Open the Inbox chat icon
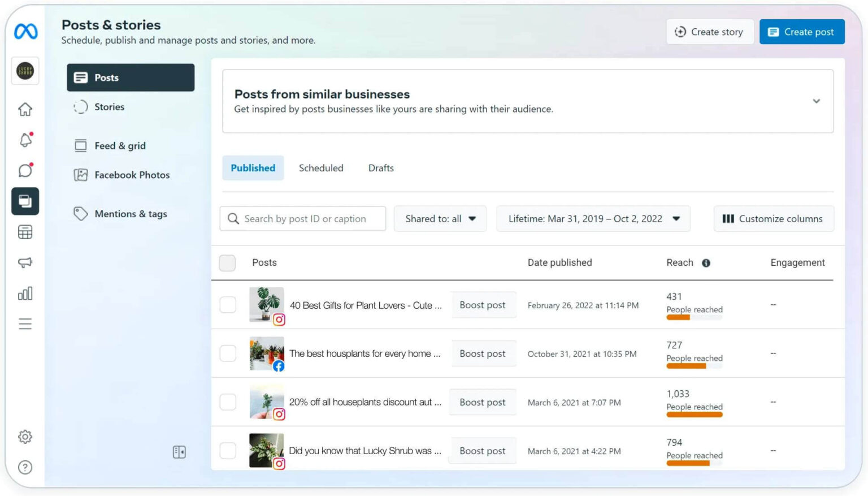This screenshot has width=868, height=496. [25, 170]
